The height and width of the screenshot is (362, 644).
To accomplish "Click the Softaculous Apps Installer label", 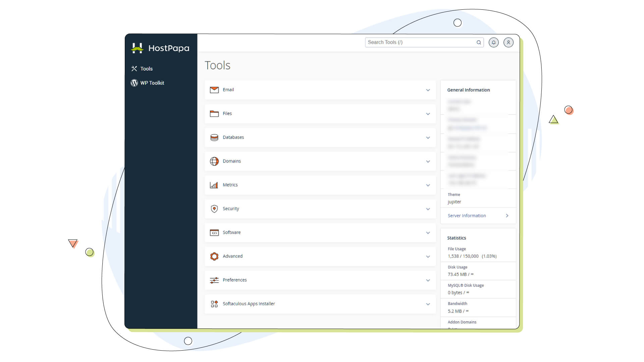I will tap(249, 304).
